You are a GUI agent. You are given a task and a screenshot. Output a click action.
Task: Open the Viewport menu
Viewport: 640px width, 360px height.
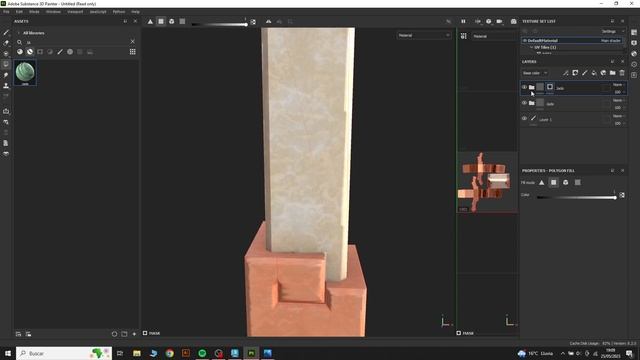pos(75,12)
